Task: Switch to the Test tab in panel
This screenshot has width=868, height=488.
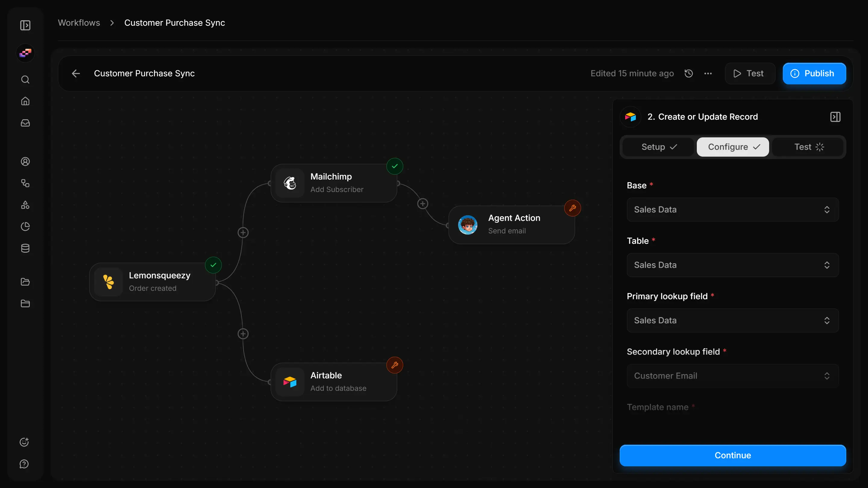Action: click(808, 147)
